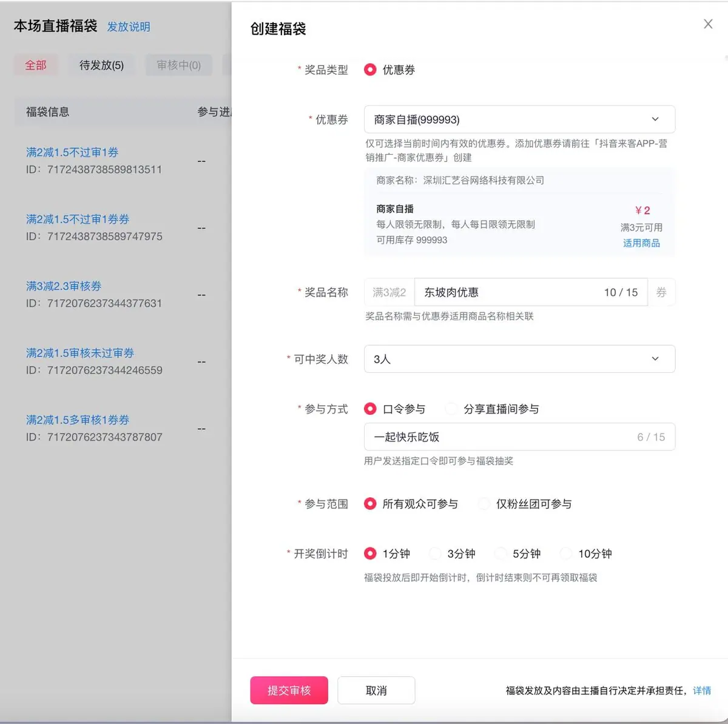Open the 可中奖人数 3人 dropdown

[x=519, y=359]
